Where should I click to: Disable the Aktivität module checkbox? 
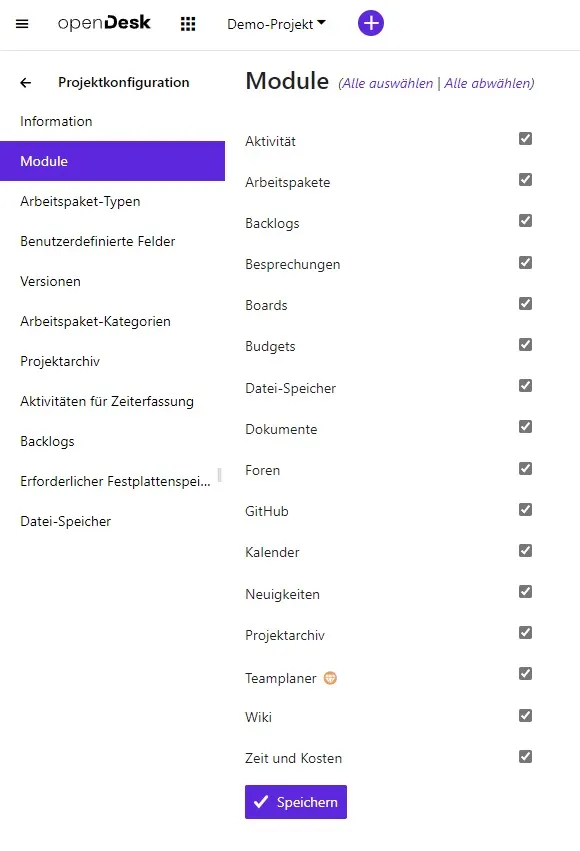click(525, 139)
